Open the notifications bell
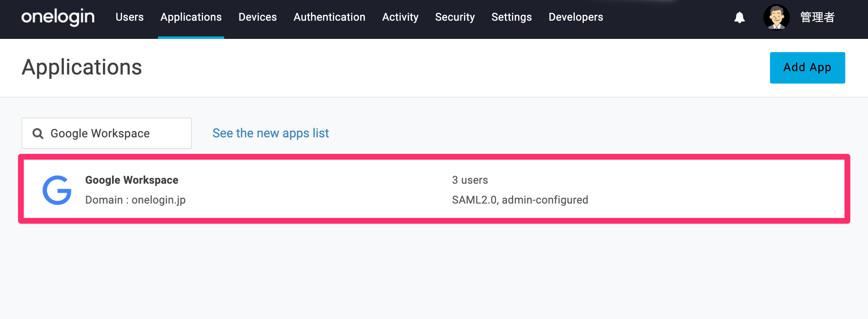The width and height of the screenshot is (868, 319). tap(739, 17)
